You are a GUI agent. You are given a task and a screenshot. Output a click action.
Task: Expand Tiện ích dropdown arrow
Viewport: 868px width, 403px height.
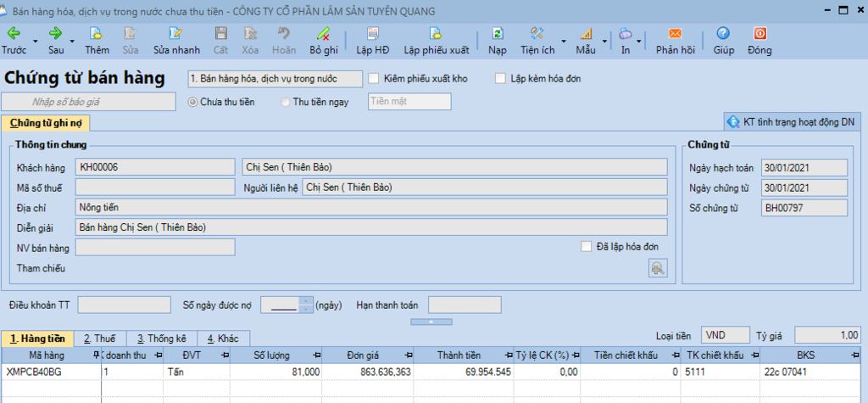[x=564, y=42]
